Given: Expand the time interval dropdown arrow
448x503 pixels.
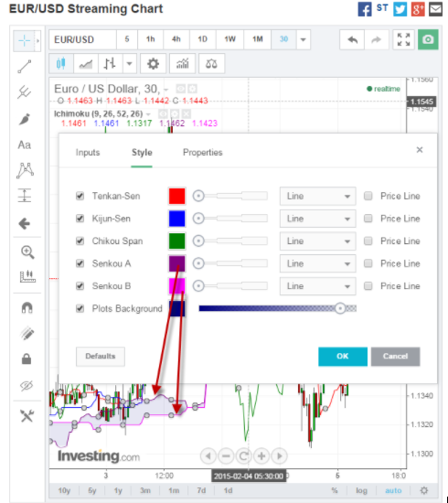Looking at the screenshot, I should (x=303, y=39).
